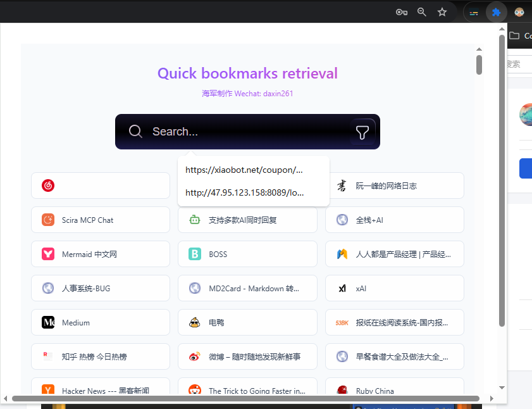Open the Chrome profile avatar
This screenshot has height=409, width=532.
tap(519, 13)
